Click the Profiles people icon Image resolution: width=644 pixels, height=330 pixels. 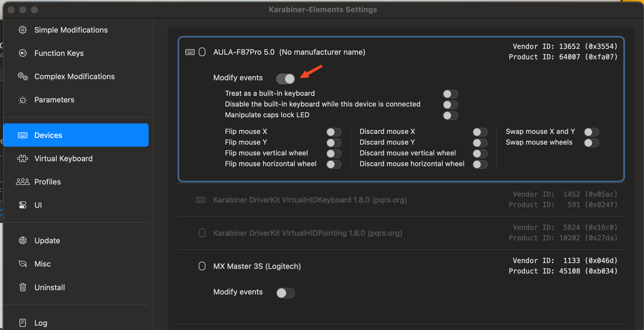23,182
